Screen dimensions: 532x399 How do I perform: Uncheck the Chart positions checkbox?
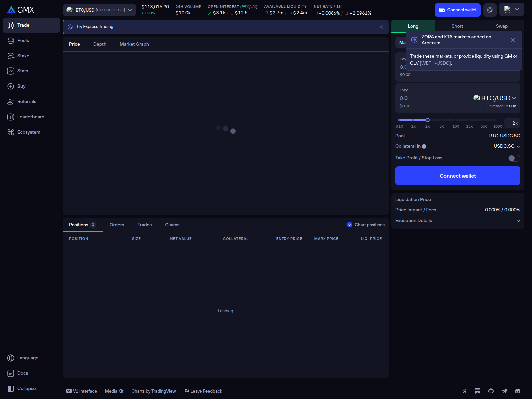click(350, 225)
